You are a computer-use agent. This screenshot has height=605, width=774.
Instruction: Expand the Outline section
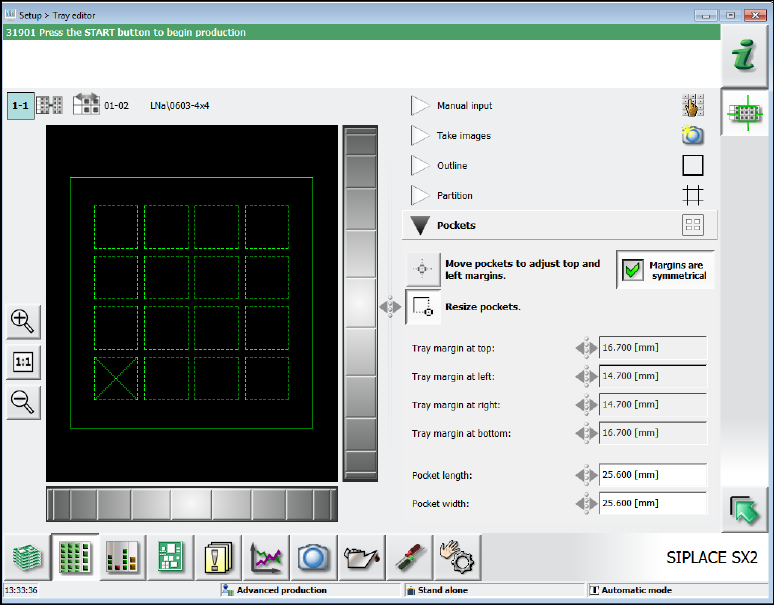(x=421, y=166)
